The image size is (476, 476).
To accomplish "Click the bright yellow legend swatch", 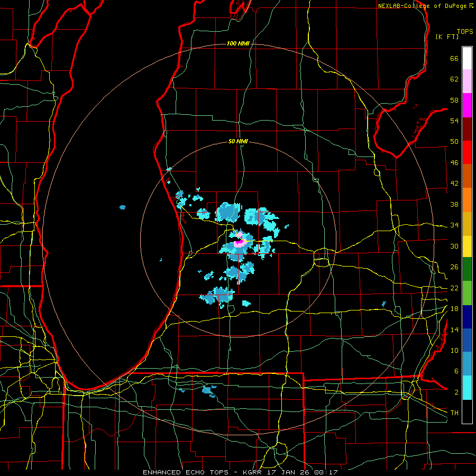I will pyautogui.click(x=467, y=246).
